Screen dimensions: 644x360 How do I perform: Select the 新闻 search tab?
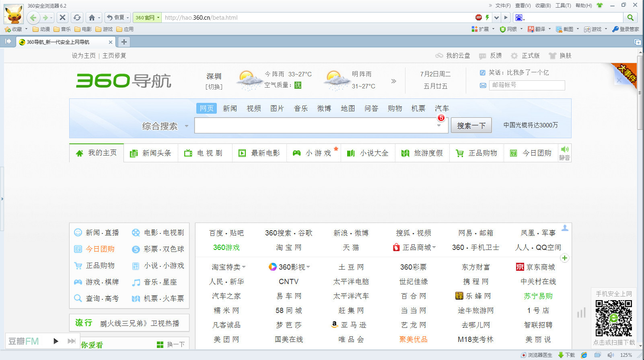point(230,108)
